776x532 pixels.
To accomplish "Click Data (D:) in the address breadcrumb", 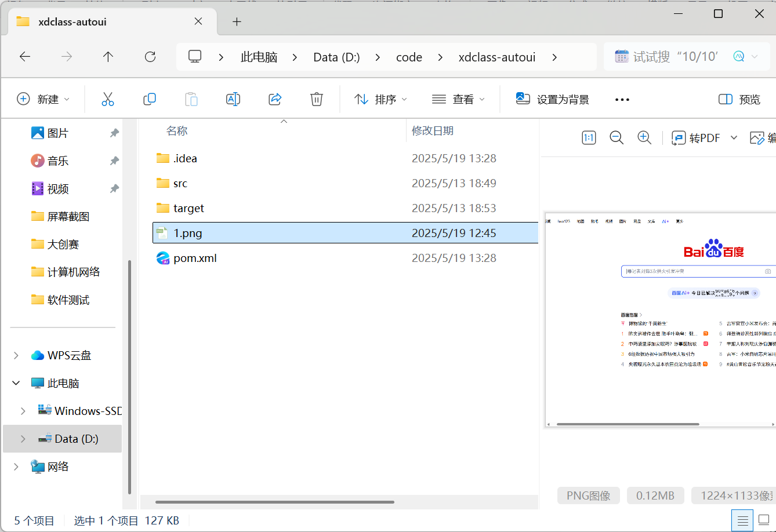I will [x=336, y=57].
